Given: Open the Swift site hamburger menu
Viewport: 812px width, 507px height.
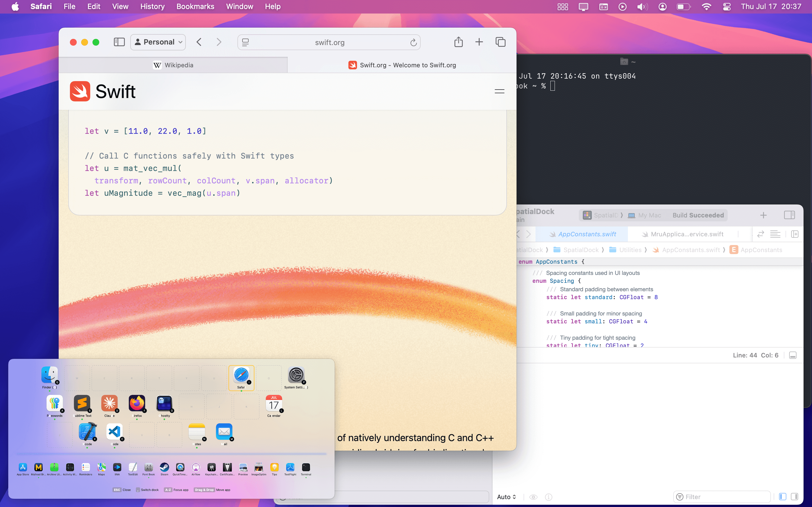Looking at the screenshot, I should [499, 91].
